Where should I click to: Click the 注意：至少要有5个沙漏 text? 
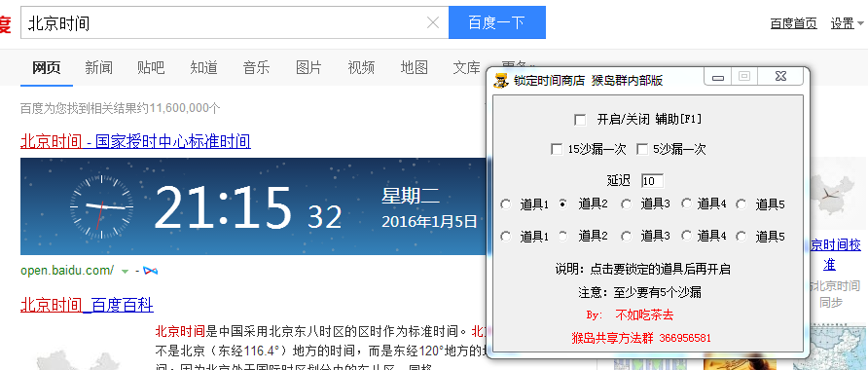pos(639,292)
